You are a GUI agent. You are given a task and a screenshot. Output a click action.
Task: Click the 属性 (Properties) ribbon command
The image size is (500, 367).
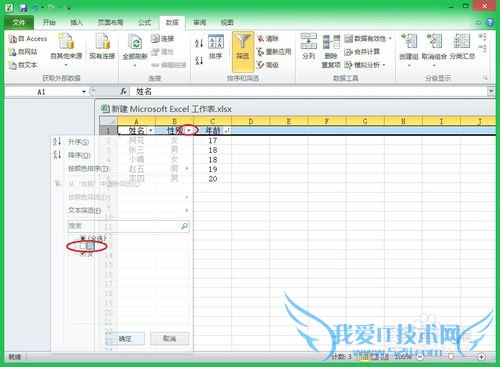(162, 52)
